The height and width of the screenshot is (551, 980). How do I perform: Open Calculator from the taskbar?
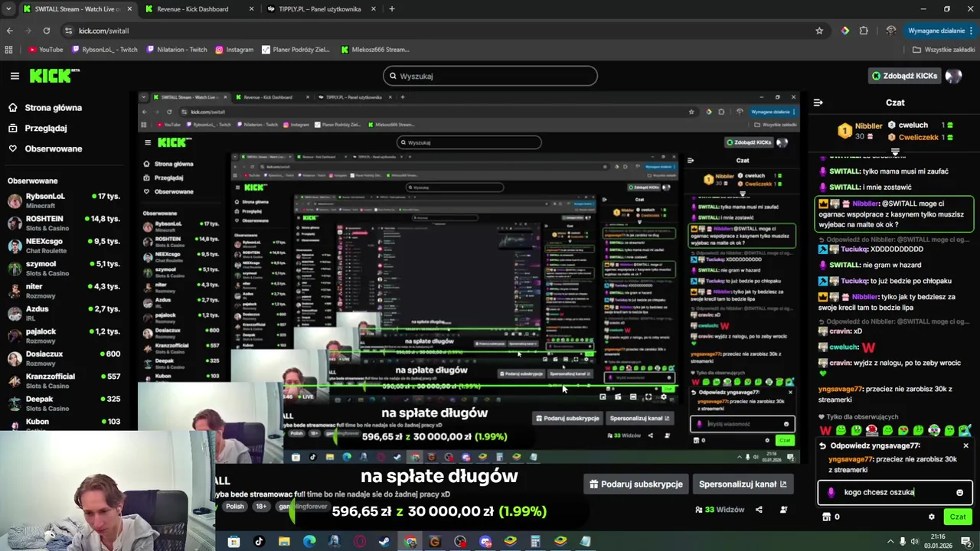click(535, 542)
